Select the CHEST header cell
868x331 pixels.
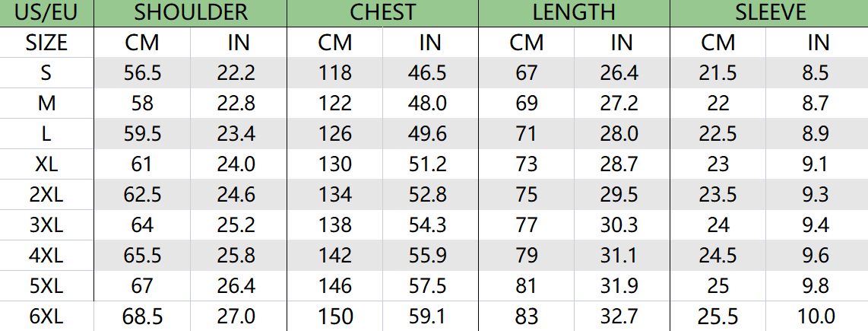tap(382, 13)
